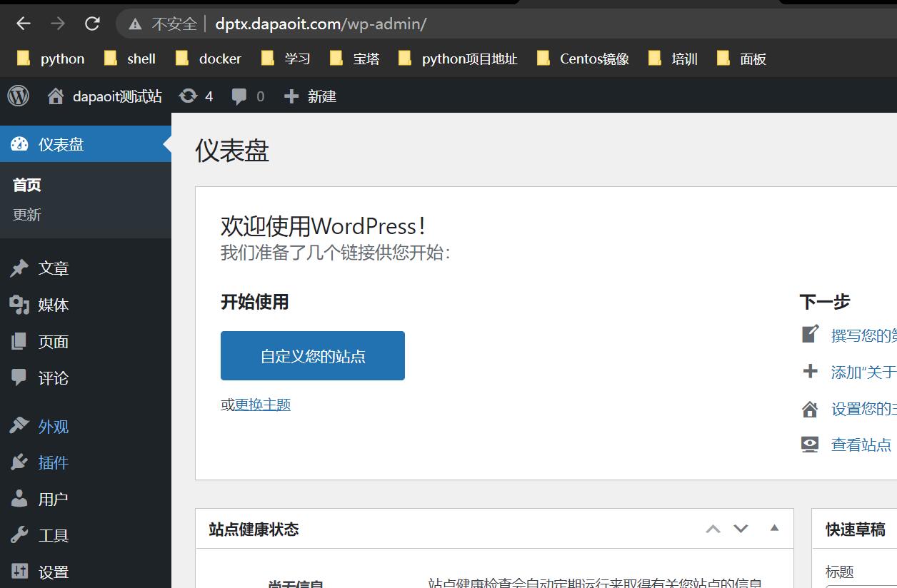Open the 外观 menu label
Image resolution: width=897 pixels, height=588 pixels.
pos(54,426)
